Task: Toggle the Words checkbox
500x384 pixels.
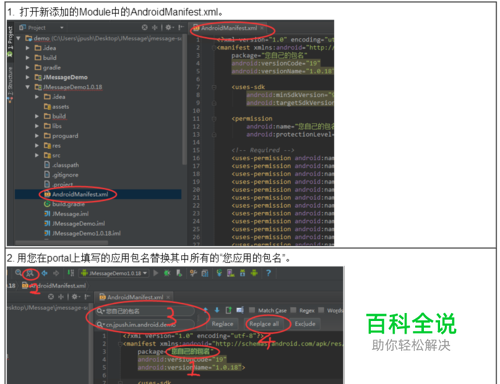Action: (321, 310)
